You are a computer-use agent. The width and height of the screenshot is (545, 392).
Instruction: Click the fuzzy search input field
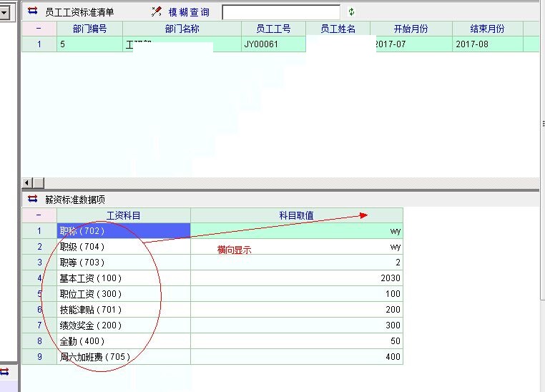coord(281,12)
